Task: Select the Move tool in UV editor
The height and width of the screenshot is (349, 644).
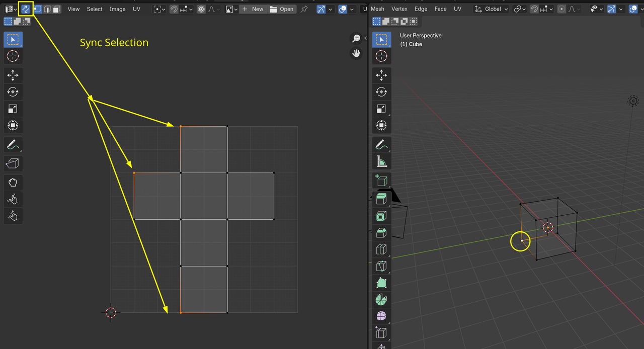Action: (x=13, y=75)
